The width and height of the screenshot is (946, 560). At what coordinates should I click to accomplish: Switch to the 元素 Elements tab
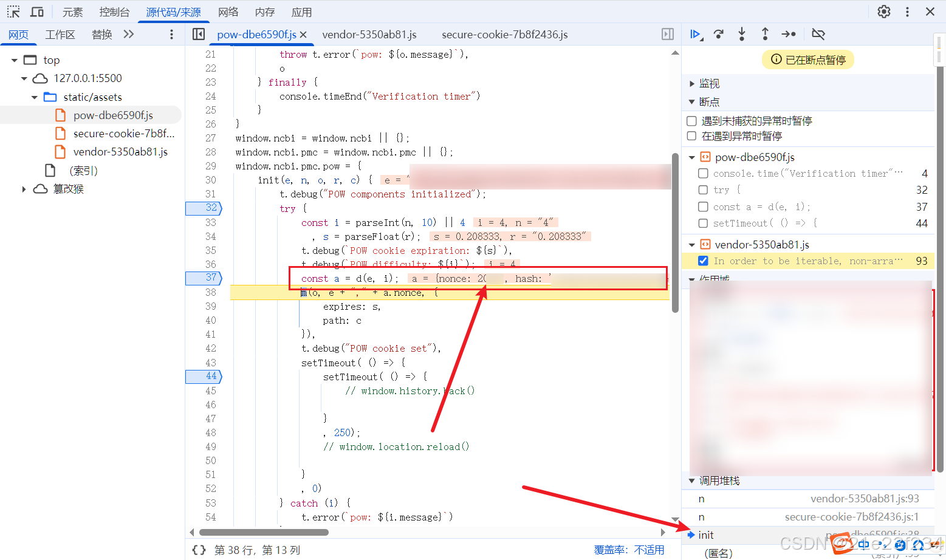72,12
